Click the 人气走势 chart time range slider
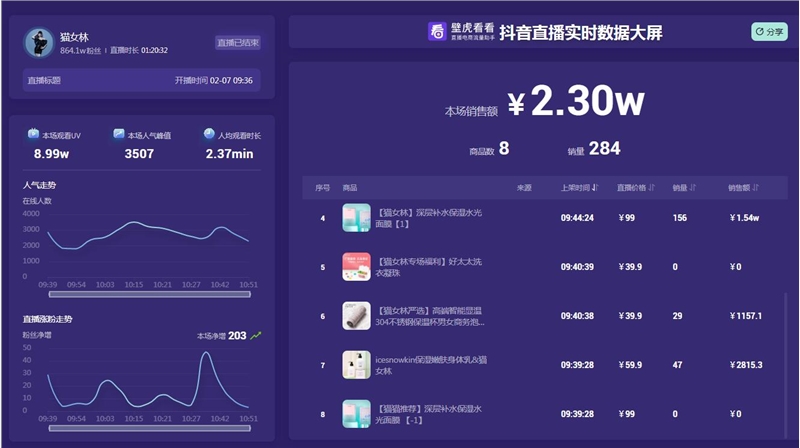 tap(148, 294)
